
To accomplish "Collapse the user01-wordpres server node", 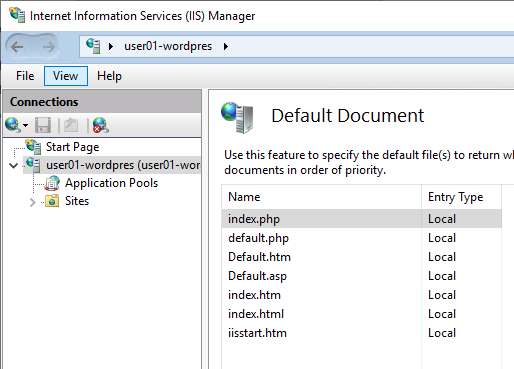I will tap(14, 165).
